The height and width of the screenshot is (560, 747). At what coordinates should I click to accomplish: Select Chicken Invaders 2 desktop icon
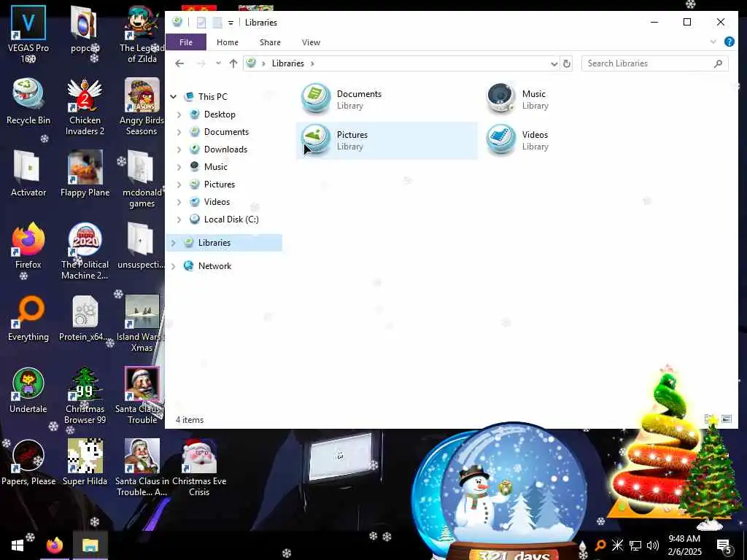(85, 106)
